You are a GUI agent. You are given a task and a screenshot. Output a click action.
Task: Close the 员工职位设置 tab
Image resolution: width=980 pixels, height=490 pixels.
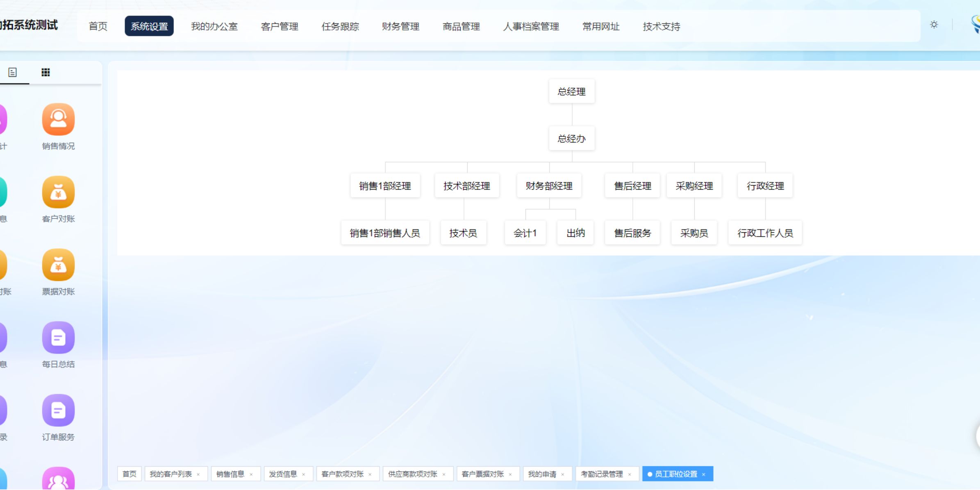coord(704,474)
